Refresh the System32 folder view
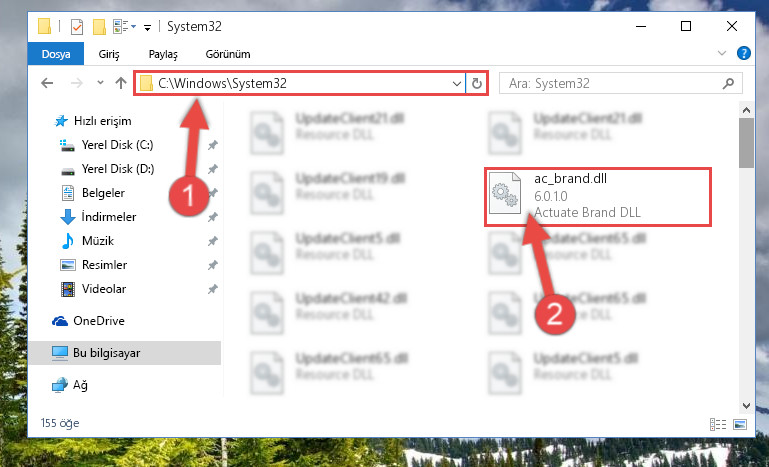The height and width of the screenshot is (467, 769). [x=476, y=83]
